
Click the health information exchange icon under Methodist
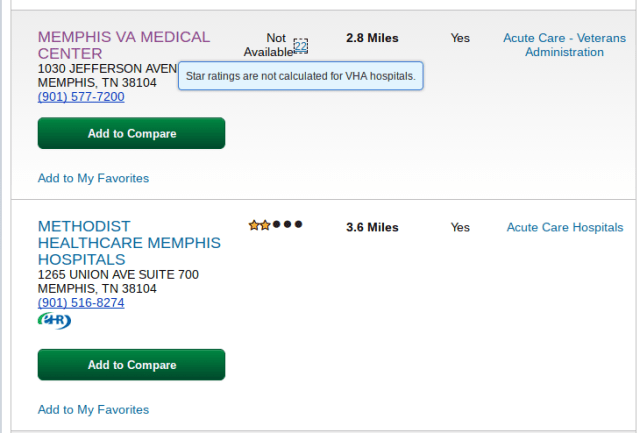(x=54, y=320)
